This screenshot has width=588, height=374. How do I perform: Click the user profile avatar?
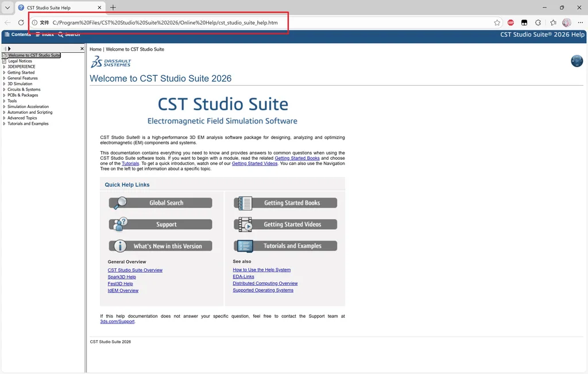click(x=567, y=22)
